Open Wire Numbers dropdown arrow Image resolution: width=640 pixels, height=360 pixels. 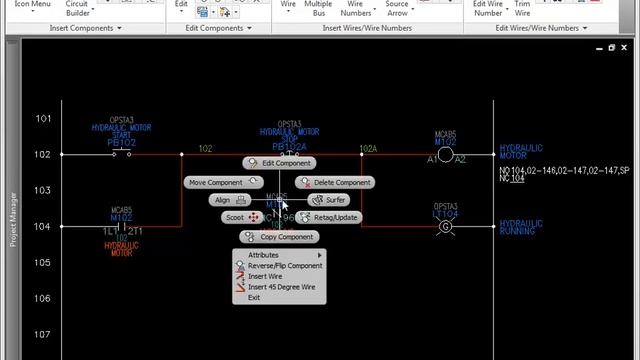[375, 9]
